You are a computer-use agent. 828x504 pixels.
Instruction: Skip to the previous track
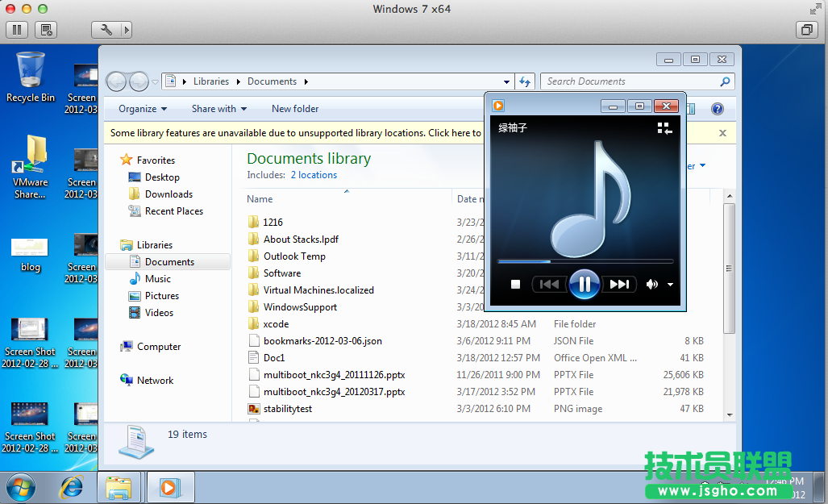[x=549, y=284]
